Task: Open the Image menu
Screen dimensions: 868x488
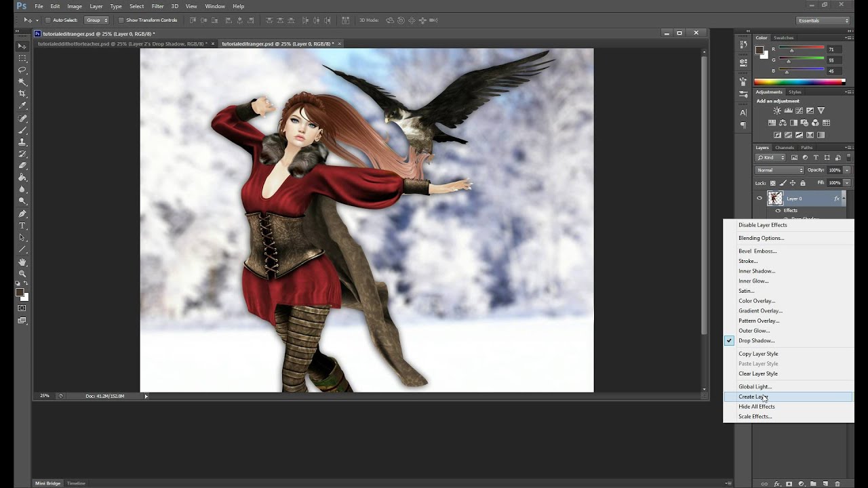Action: point(75,6)
